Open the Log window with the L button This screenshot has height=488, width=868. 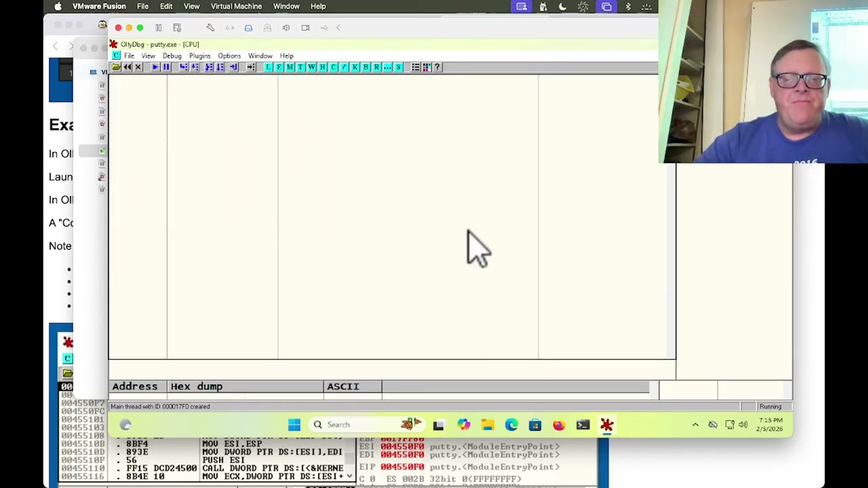(x=269, y=67)
